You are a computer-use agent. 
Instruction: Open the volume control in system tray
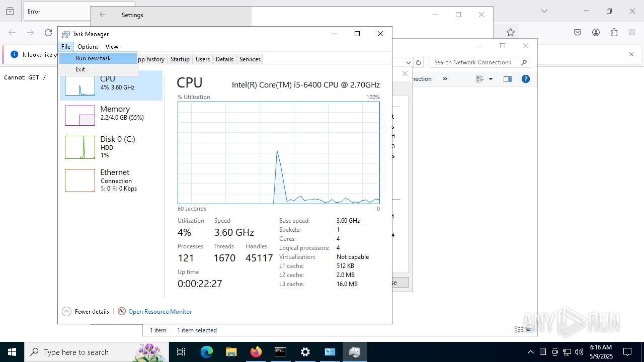click(x=579, y=352)
